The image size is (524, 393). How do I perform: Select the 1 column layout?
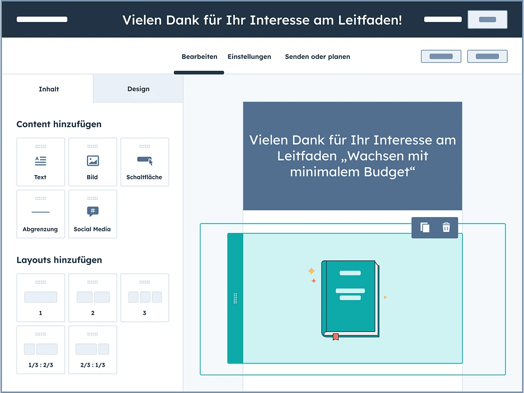tap(40, 298)
